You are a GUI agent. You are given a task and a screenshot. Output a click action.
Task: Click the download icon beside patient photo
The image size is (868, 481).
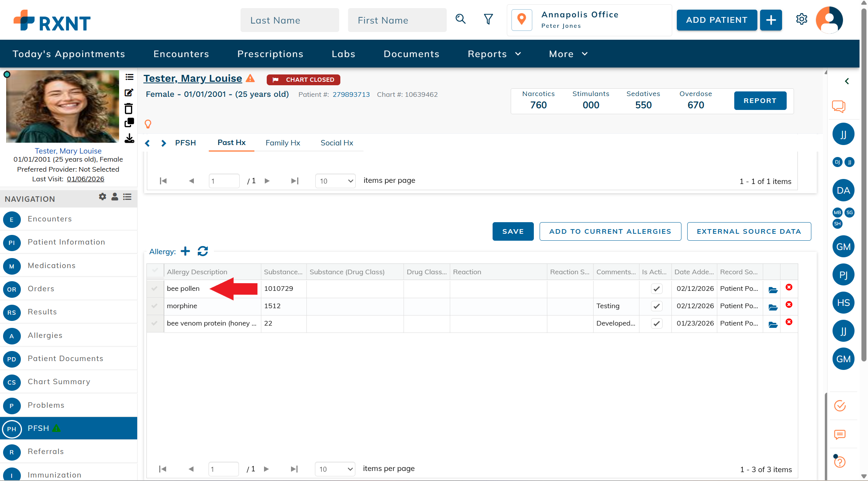pyautogui.click(x=129, y=138)
